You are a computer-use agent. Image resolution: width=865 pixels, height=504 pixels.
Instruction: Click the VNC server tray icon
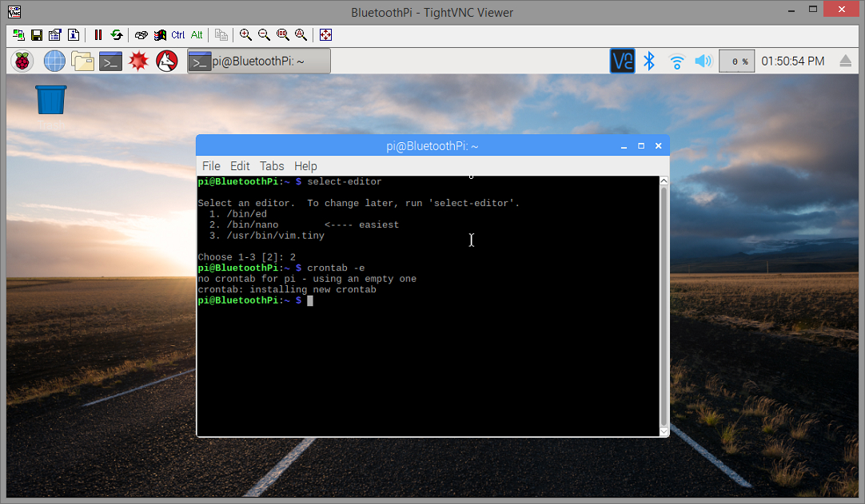[622, 62]
